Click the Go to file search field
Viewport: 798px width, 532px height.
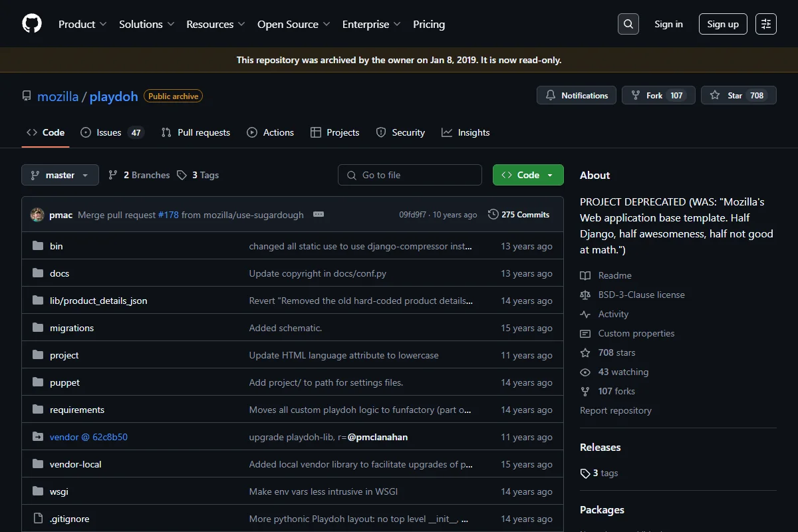(x=410, y=175)
